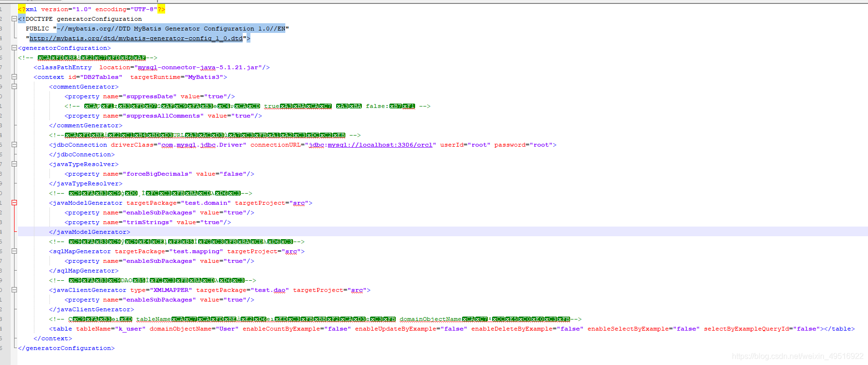This screenshot has width=868, height=365.
Task: Collapse the <generatorConfiguration> root element fold
Action: (x=14, y=48)
